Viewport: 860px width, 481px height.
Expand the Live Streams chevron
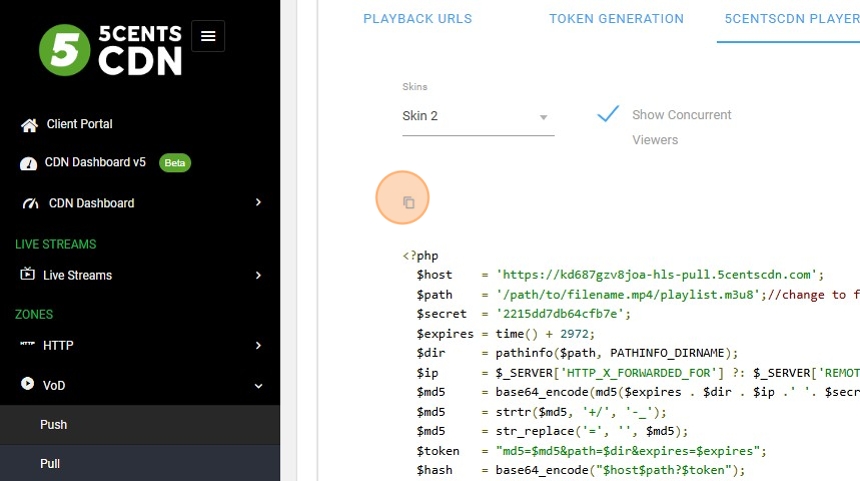pos(258,275)
